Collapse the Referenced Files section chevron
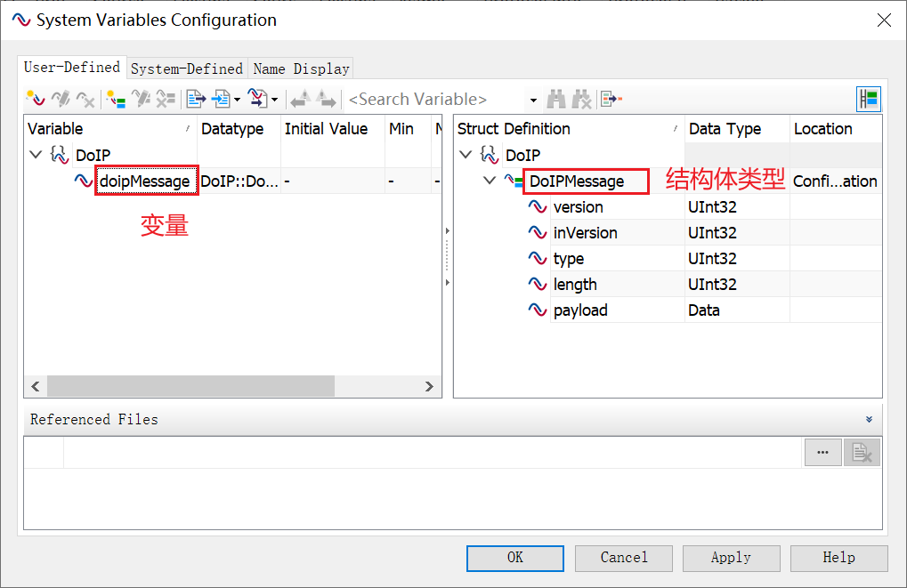The width and height of the screenshot is (907, 588). [x=869, y=419]
